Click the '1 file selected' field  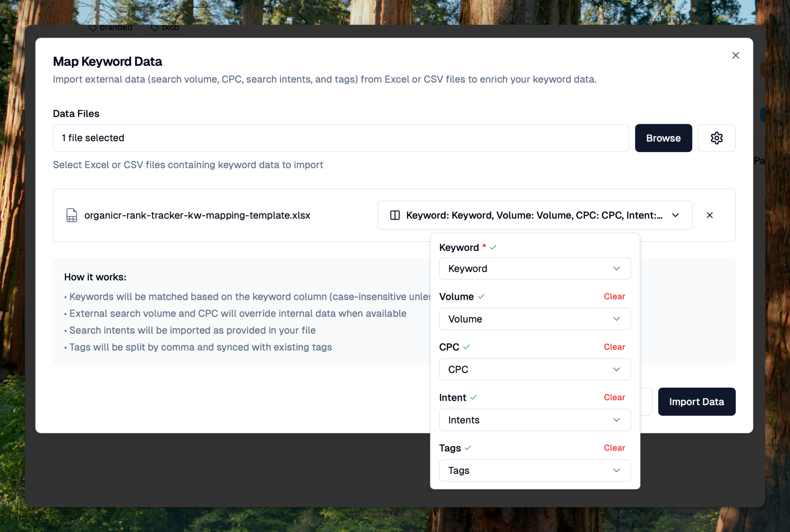point(341,138)
